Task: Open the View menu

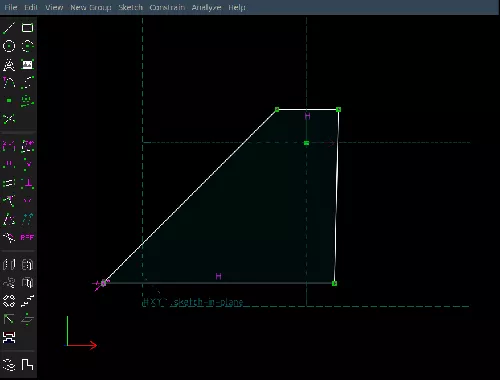Action: [54, 7]
